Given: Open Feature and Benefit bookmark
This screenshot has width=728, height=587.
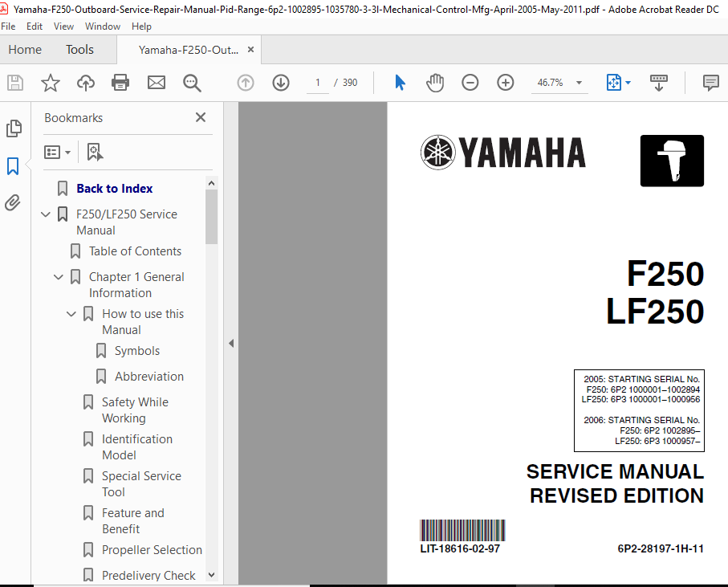Looking at the screenshot, I should click(132, 521).
